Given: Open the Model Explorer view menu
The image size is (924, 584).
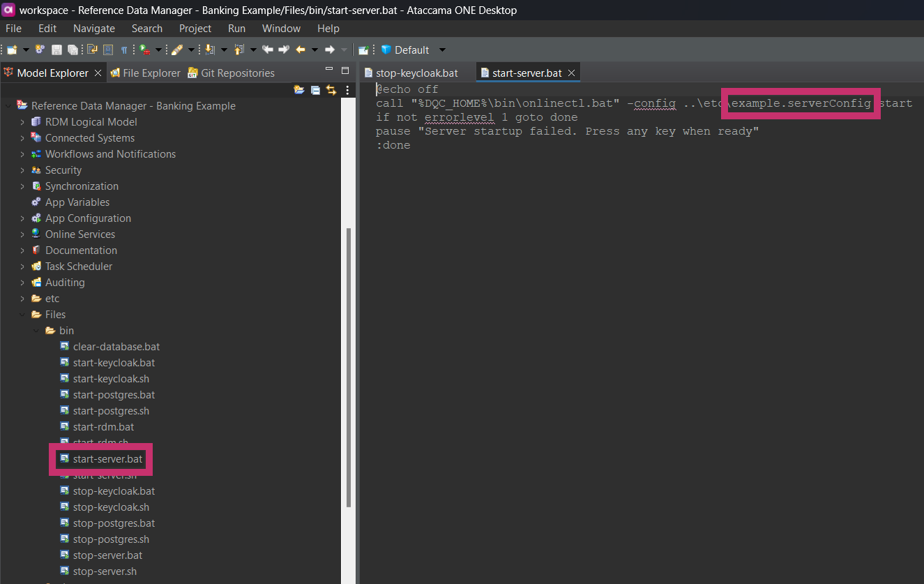Looking at the screenshot, I should pyautogui.click(x=347, y=90).
